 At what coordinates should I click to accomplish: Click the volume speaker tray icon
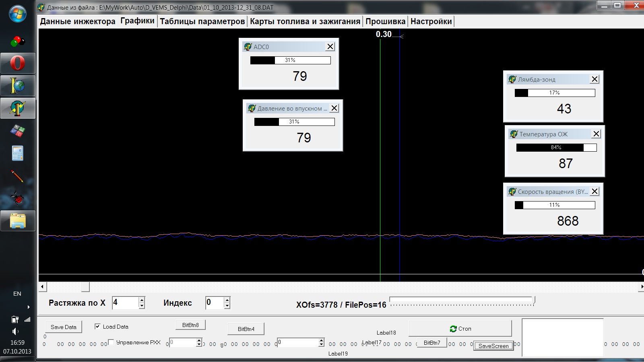pyautogui.click(x=15, y=331)
